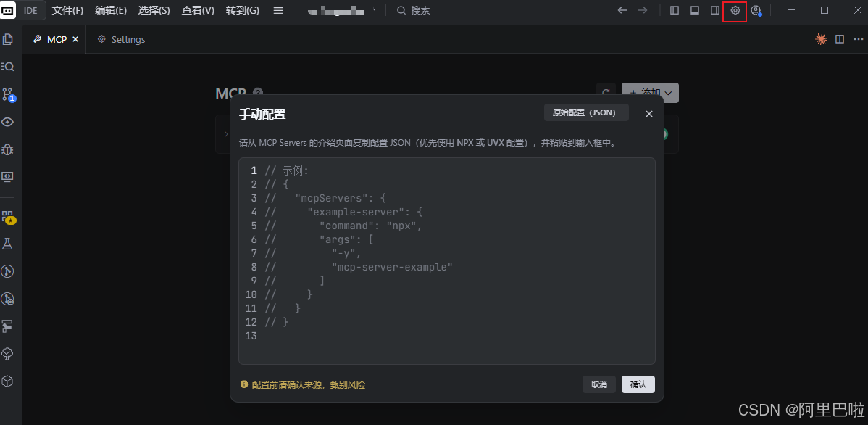Toggle the bottom panel layout icon

(694, 11)
